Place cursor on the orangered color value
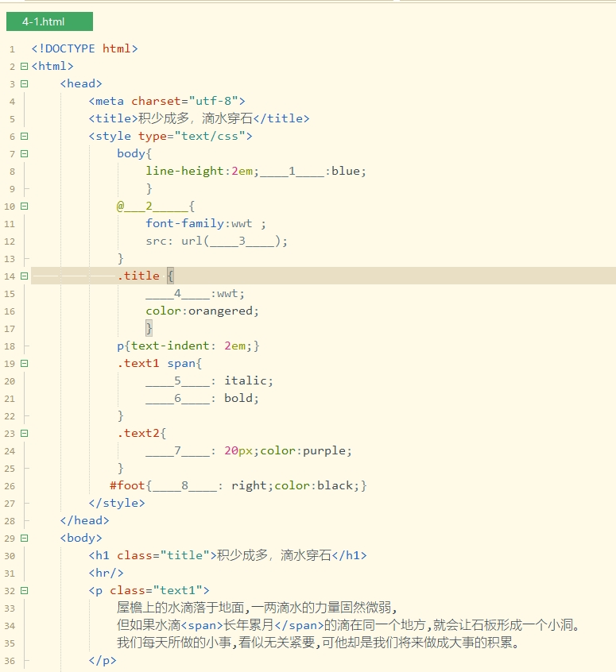The image size is (616, 672). [x=223, y=311]
